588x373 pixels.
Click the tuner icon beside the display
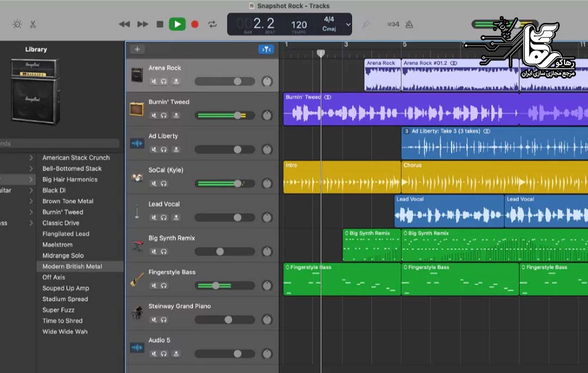click(x=366, y=24)
